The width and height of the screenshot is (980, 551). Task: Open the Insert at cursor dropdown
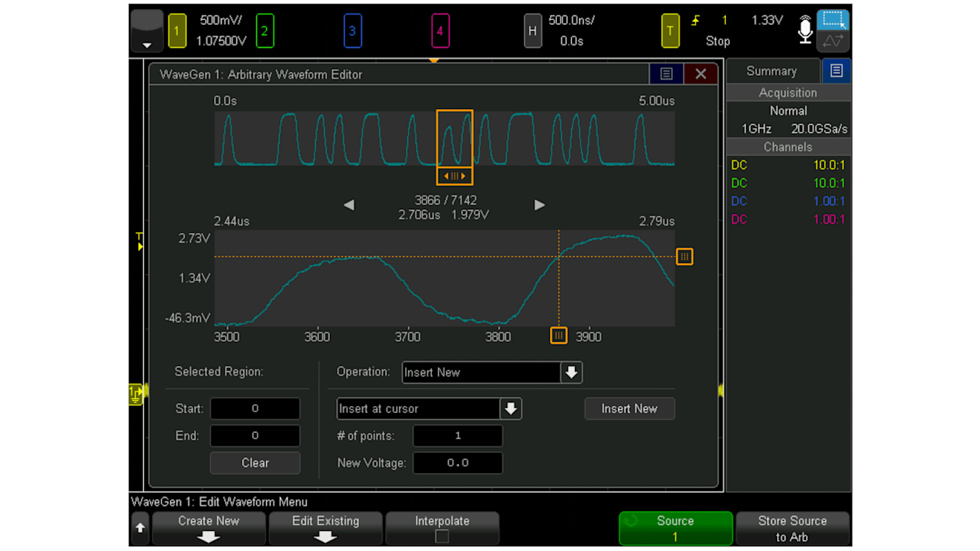pos(511,409)
